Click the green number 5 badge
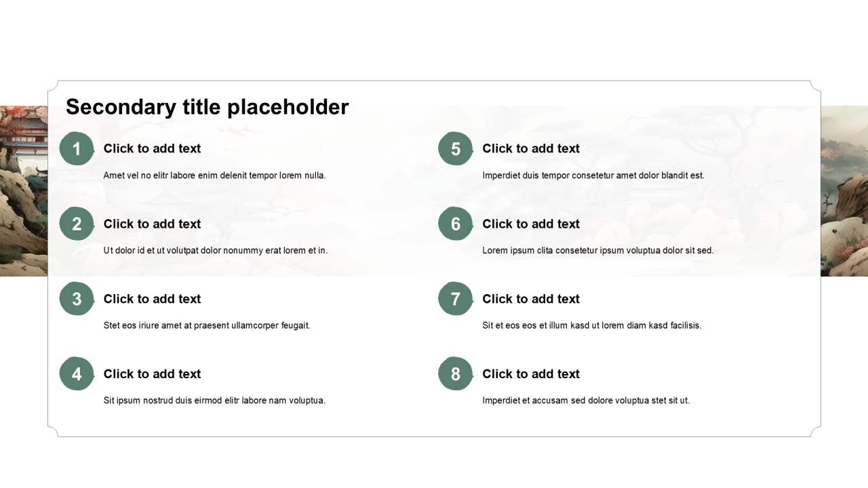Viewport: 868px width, 488px height. pyautogui.click(x=456, y=149)
